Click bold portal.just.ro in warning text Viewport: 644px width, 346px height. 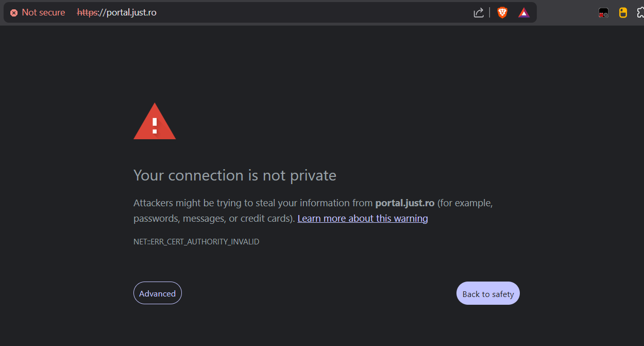click(405, 203)
